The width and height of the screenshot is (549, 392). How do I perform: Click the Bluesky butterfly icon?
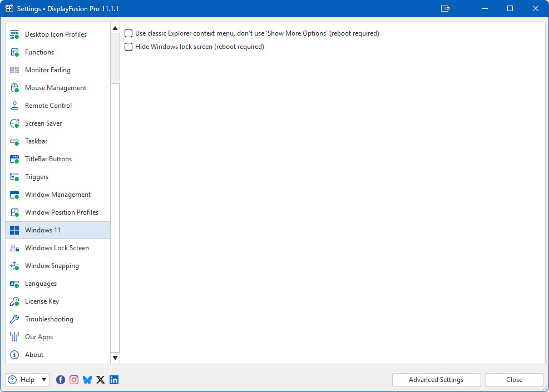(87, 380)
